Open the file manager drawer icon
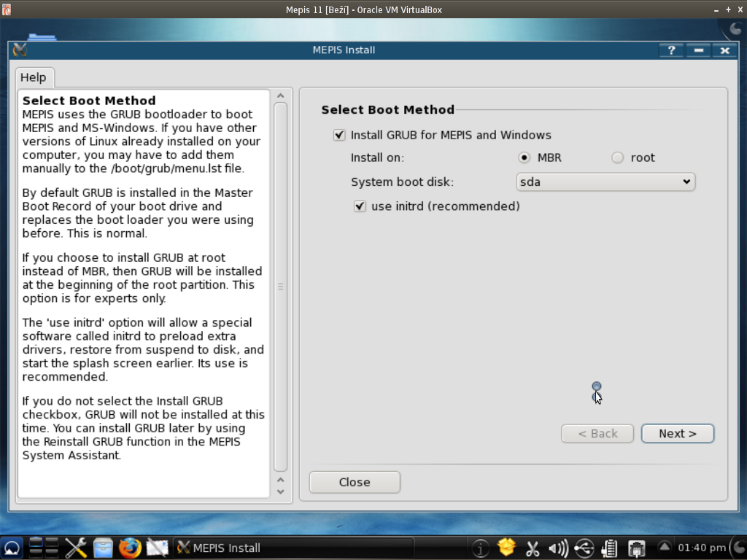747x560 pixels. (x=102, y=548)
